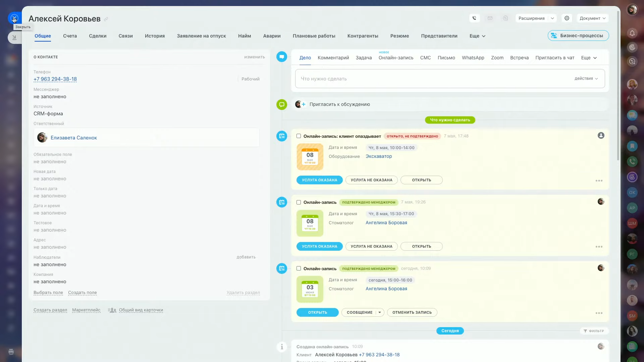Tick the checkbox of the 15:30-17:00 online booking

pyautogui.click(x=299, y=202)
